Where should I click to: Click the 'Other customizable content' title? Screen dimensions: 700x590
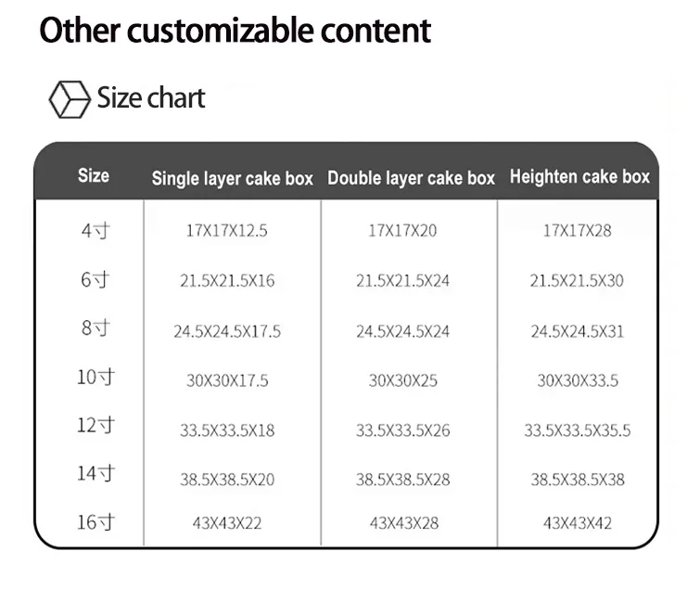[235, 31]
